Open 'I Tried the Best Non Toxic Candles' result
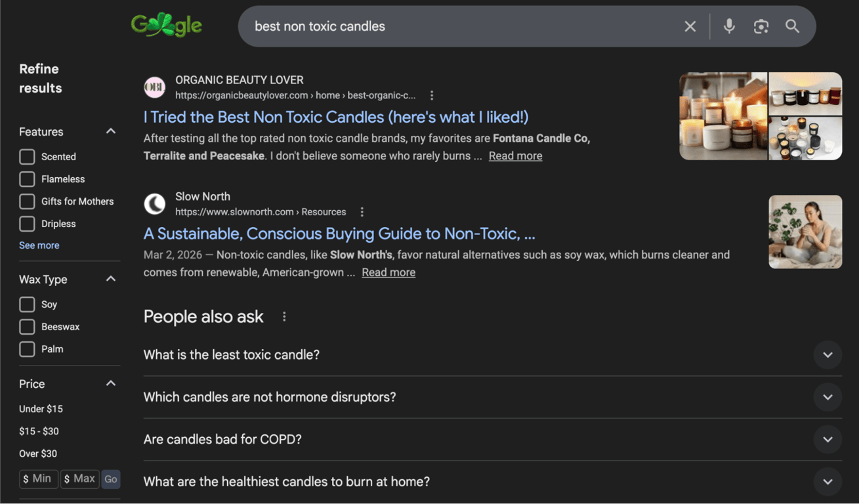Image resolution: width=859 pixels, height=504 pixels. [x=335, y=116]
